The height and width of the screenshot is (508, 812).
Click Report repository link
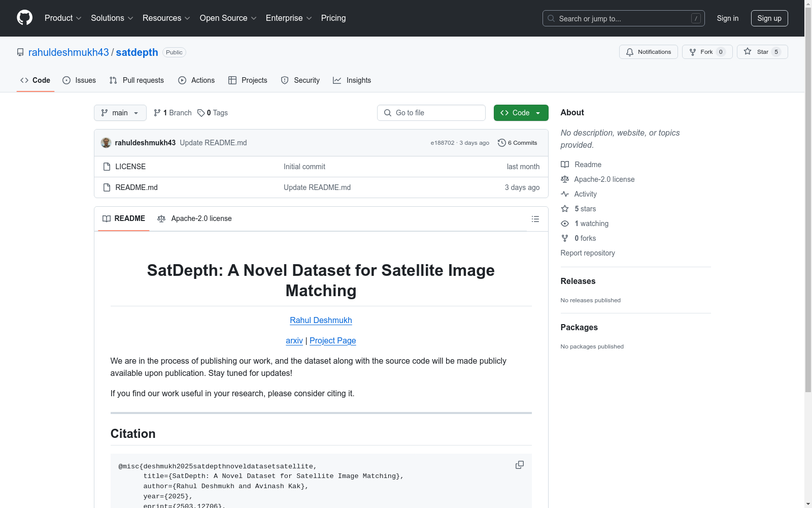(x=588, y=253)
